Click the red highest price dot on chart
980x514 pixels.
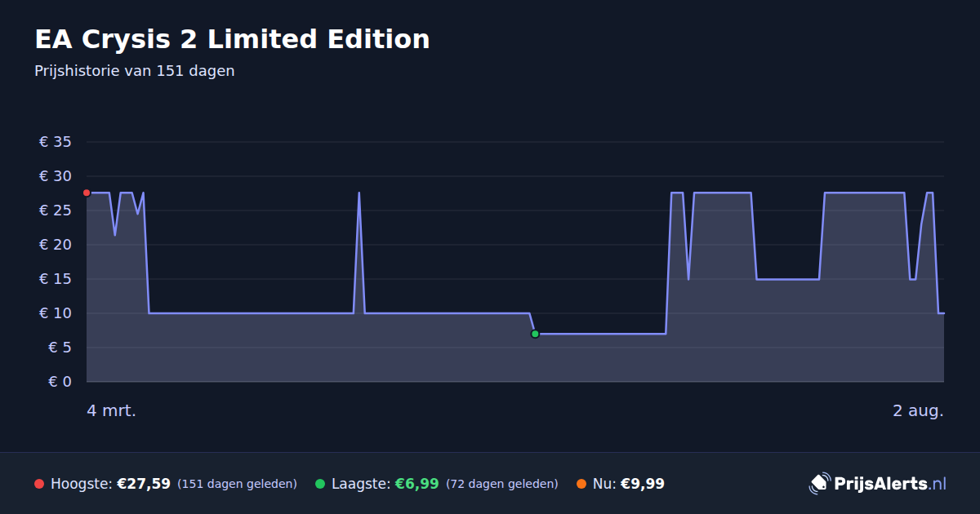(87, 193)
